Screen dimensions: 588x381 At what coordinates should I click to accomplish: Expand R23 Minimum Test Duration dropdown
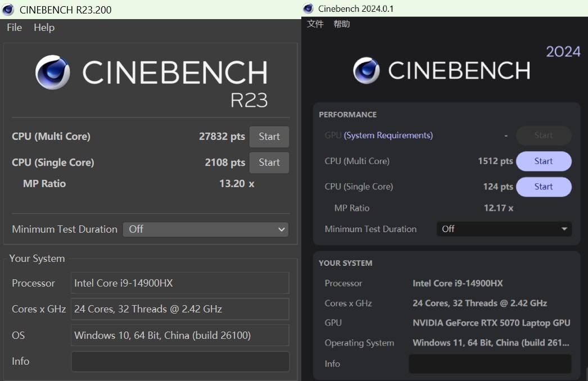click(x=205, y=229)
